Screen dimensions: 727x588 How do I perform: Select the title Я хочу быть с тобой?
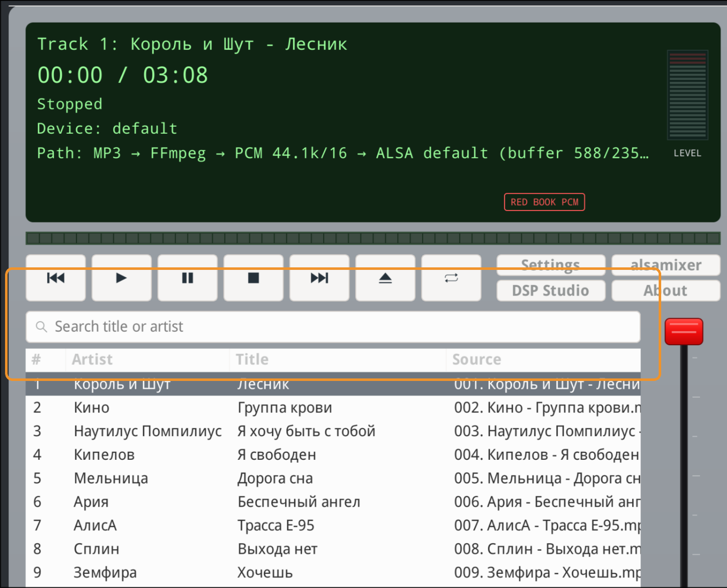click(x=306, y=431)
